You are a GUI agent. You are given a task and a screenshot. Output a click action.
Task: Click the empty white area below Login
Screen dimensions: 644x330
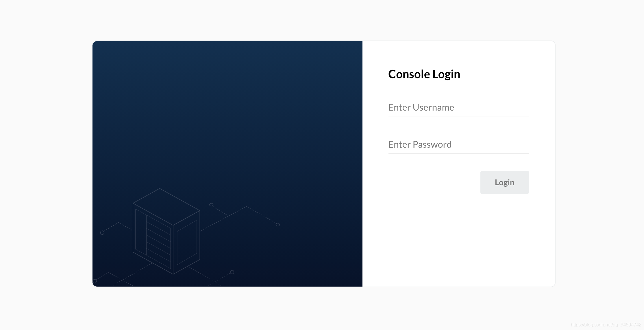tap(458, 240)
